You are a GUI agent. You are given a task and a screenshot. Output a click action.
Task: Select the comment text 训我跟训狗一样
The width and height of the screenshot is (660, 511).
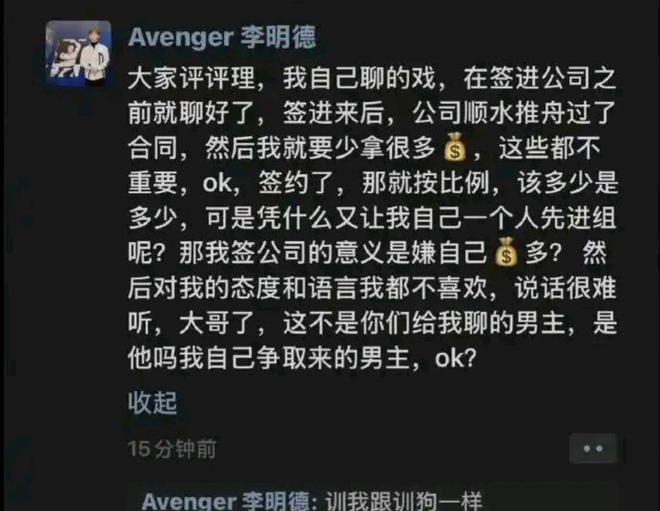(403, 501)
